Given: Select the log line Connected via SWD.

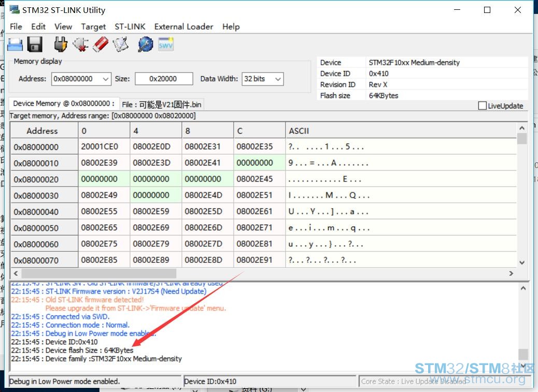Looking at the screenshot, I should (x=60, y=316).
